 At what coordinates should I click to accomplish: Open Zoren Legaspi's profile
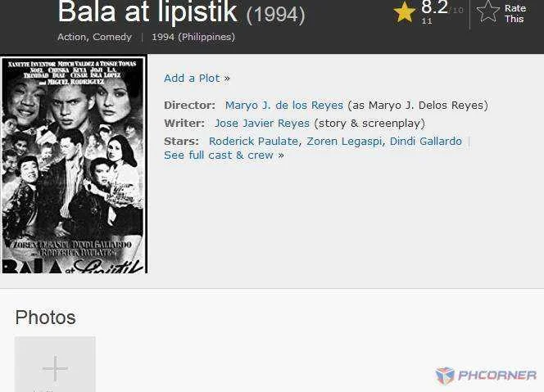344,141
